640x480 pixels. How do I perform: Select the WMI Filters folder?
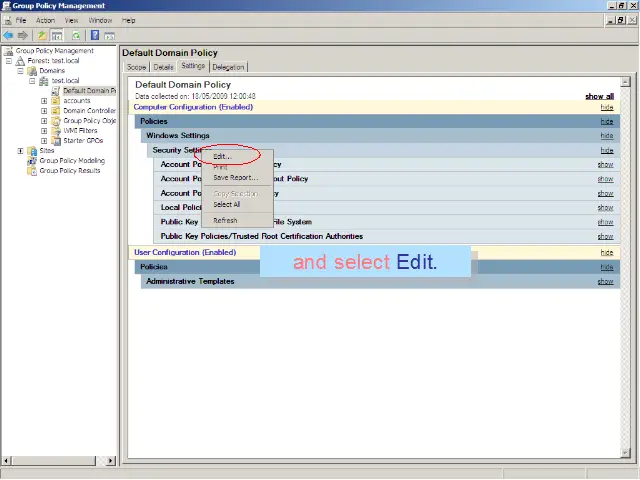click(80, 131)
